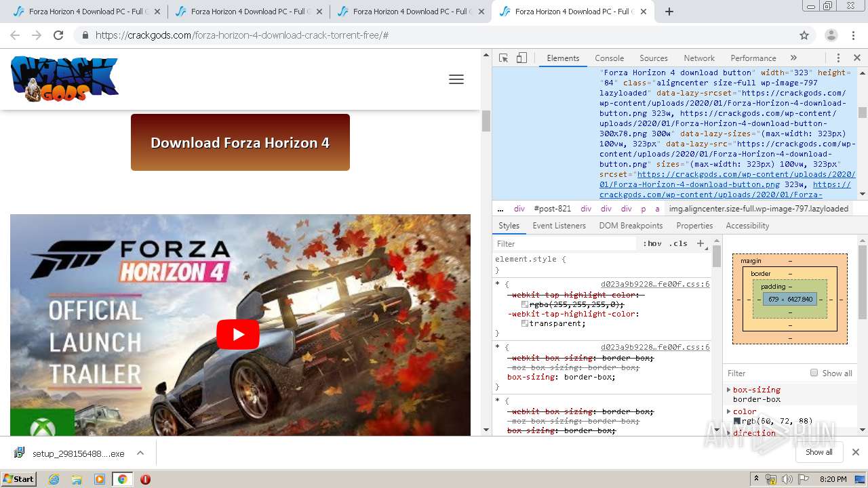Reload the current page
Viewport: 868px width, 488px height.
pos(58,35)
